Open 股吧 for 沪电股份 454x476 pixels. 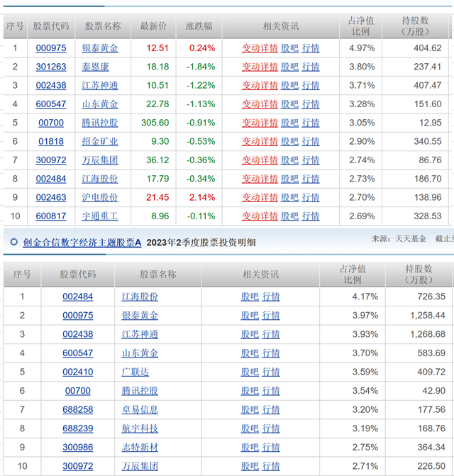coord(289,197)
